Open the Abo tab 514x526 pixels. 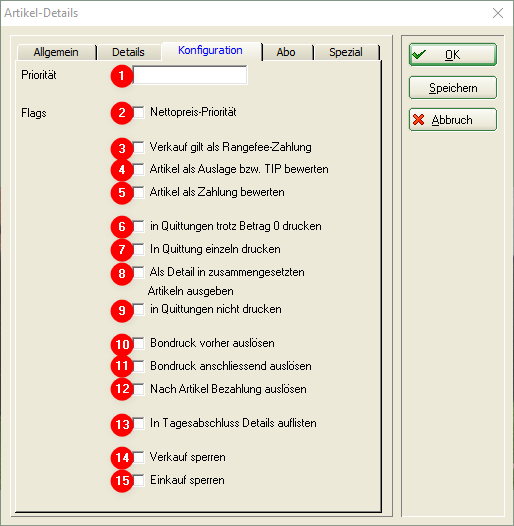coord(286,52)
